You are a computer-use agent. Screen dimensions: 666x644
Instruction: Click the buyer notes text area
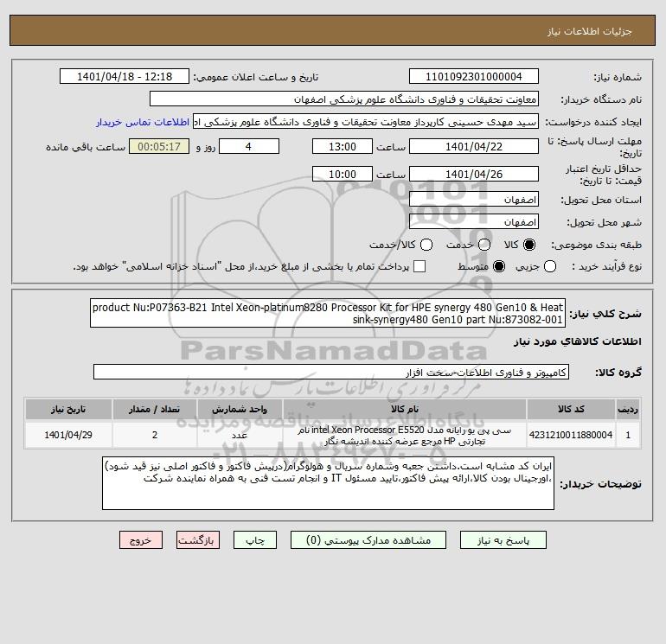click(329, 483)
